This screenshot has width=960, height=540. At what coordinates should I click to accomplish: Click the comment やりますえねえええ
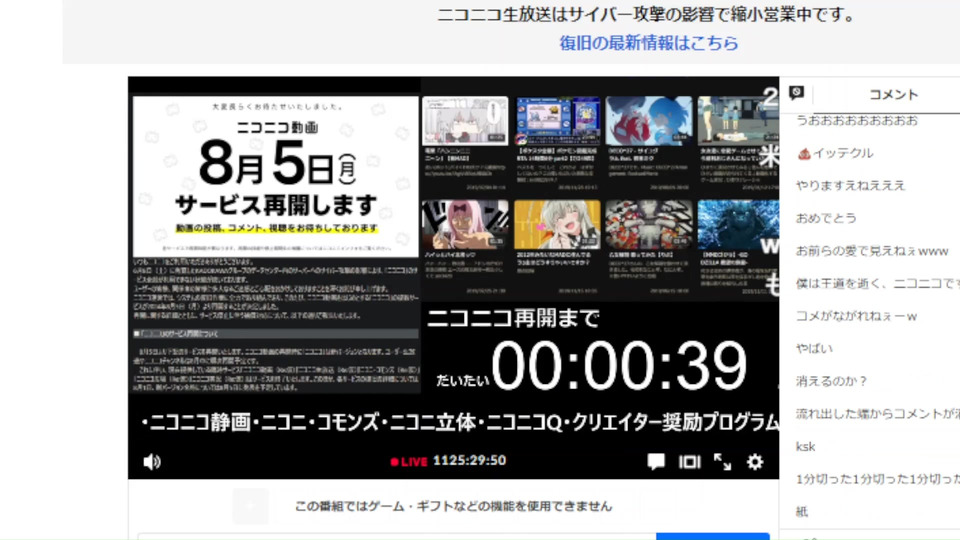tap(850, 186)
